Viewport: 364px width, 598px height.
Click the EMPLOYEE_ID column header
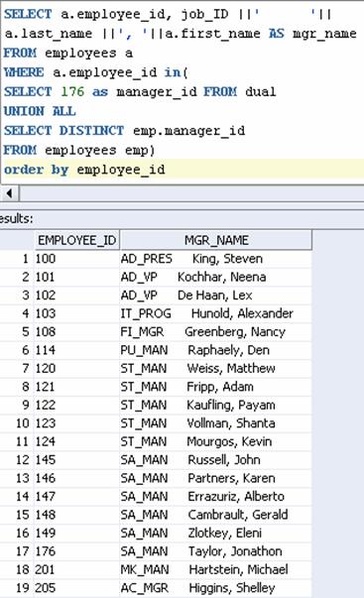point(76,240)
